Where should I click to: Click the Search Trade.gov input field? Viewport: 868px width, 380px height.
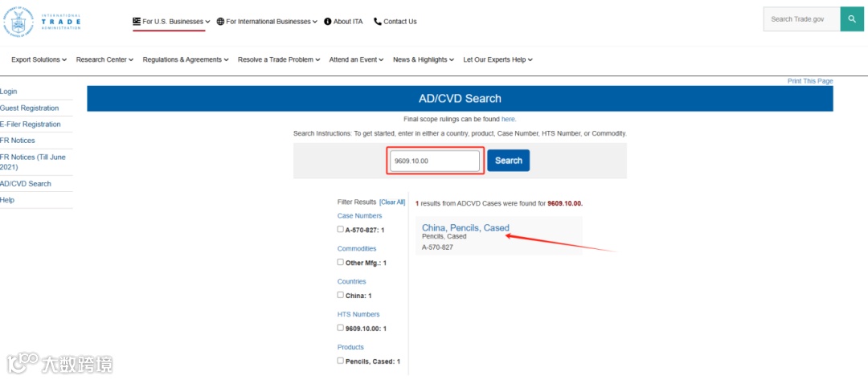(801, 18)
